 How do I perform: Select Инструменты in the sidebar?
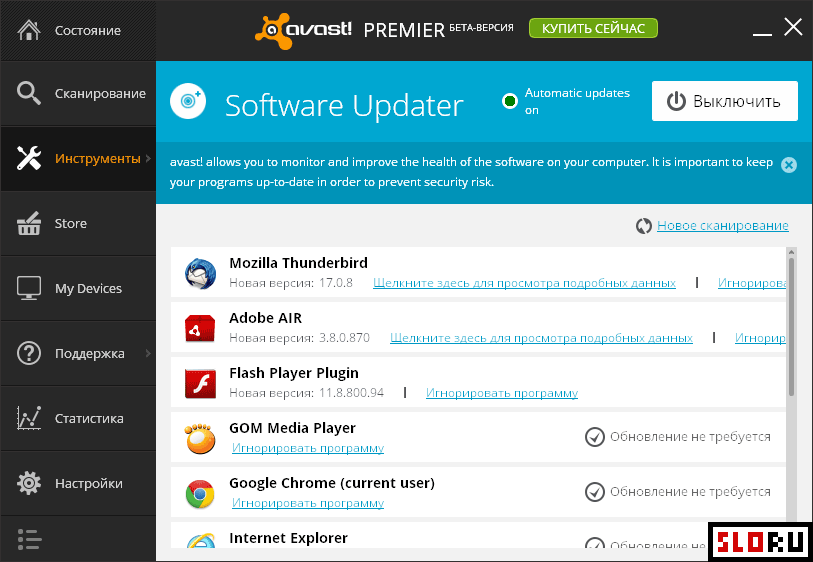pyautogui.click(x=78, y=158)
